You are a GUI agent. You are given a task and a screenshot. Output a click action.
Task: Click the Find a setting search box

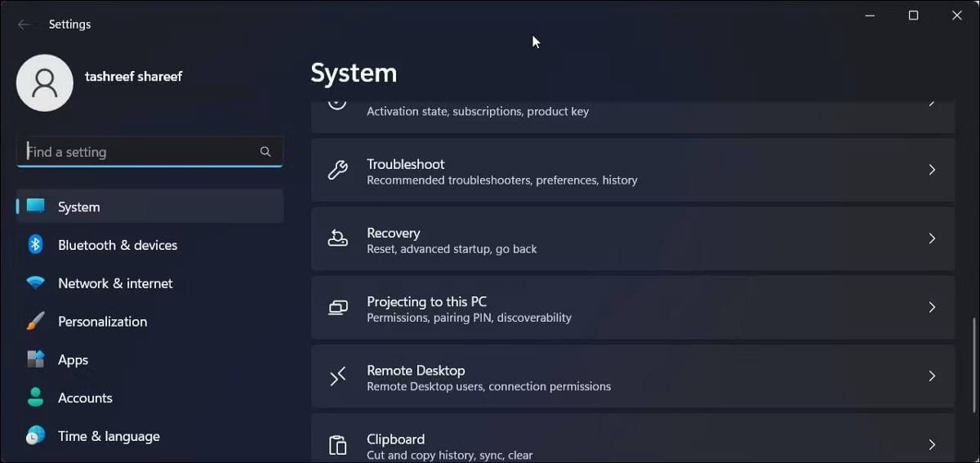pos(149,152)
